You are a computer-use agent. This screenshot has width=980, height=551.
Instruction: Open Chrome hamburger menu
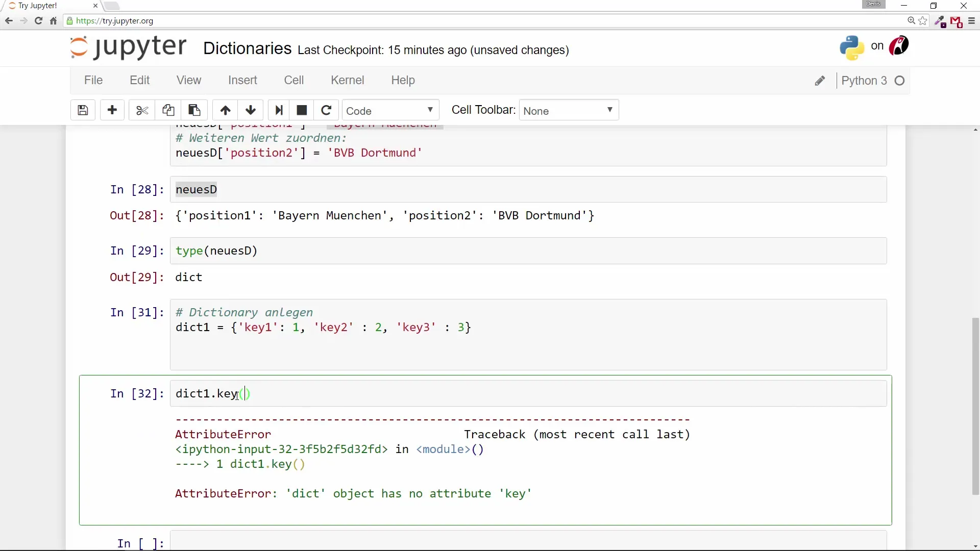(x=971, y=21)
